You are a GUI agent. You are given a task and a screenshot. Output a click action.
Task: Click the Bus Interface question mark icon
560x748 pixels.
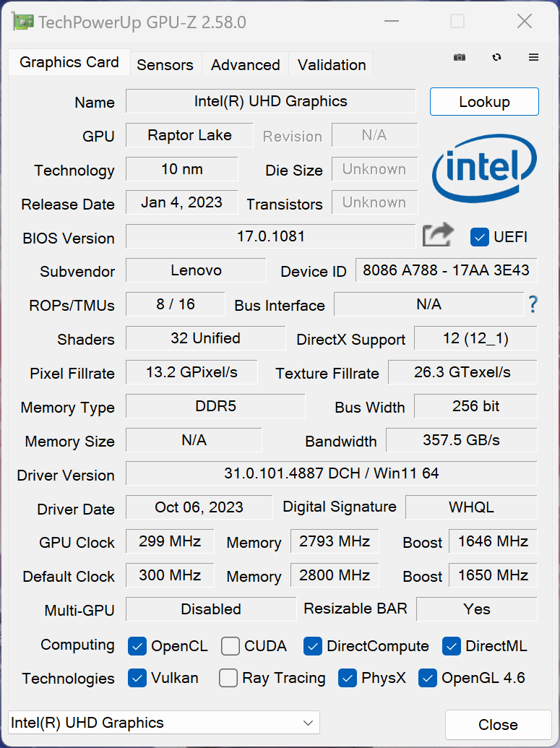pyautogui.click(x=533, y=304)
